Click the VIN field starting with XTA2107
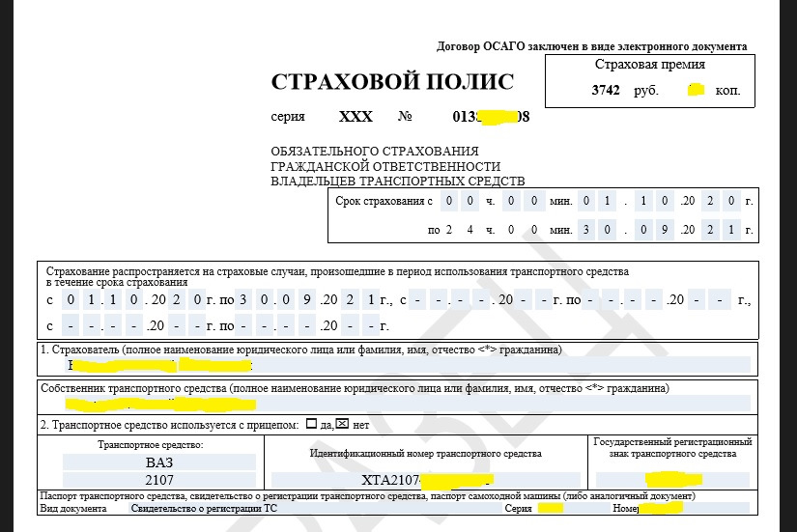Viewport: 797px width, 532px height. pos(426,480)
